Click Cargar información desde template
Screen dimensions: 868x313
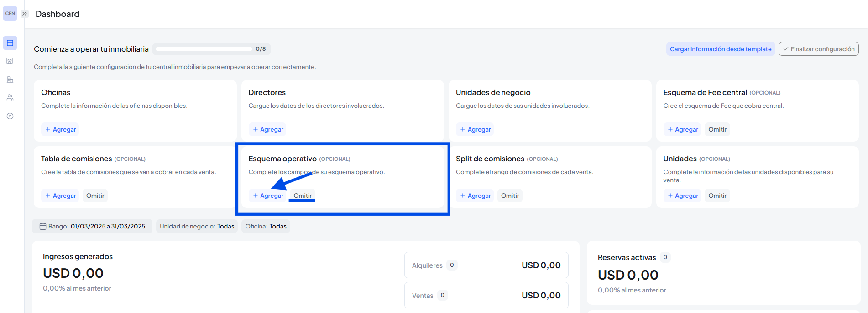pos(720,49)
